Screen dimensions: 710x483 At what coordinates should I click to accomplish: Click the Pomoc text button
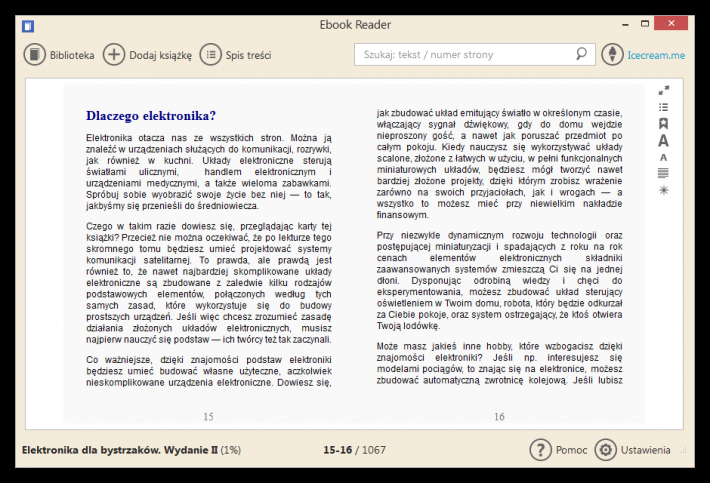pyautogui.click(x=571, y=450)
